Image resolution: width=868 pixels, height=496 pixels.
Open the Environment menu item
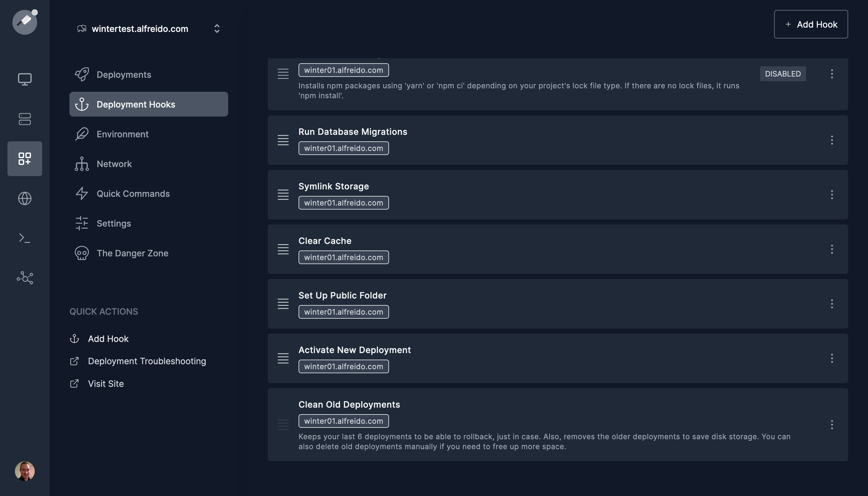(x=122, y=134)
